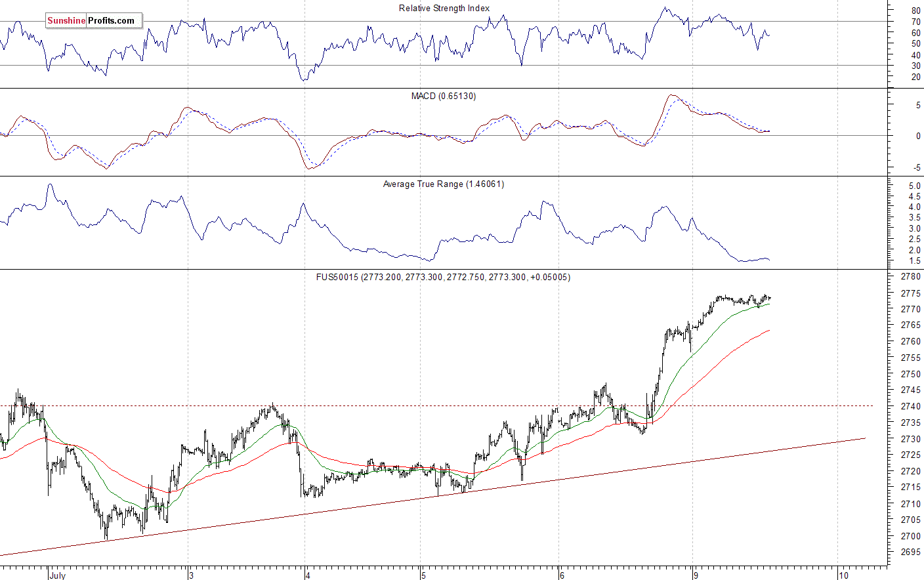Click the date label 9 on axis
This screenshot has height=580, width=924.
click(696, 575)
